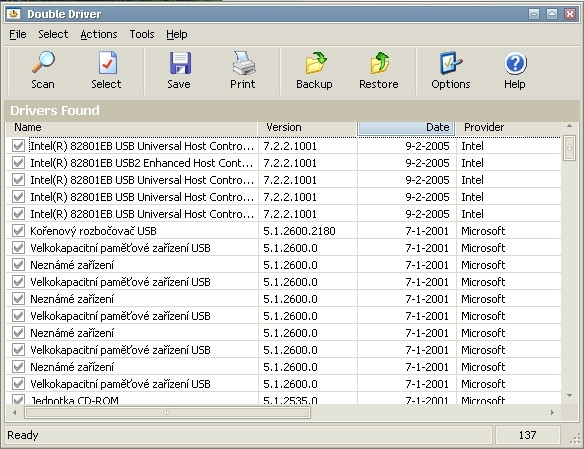Open the Actions menu

click(99, 34)
